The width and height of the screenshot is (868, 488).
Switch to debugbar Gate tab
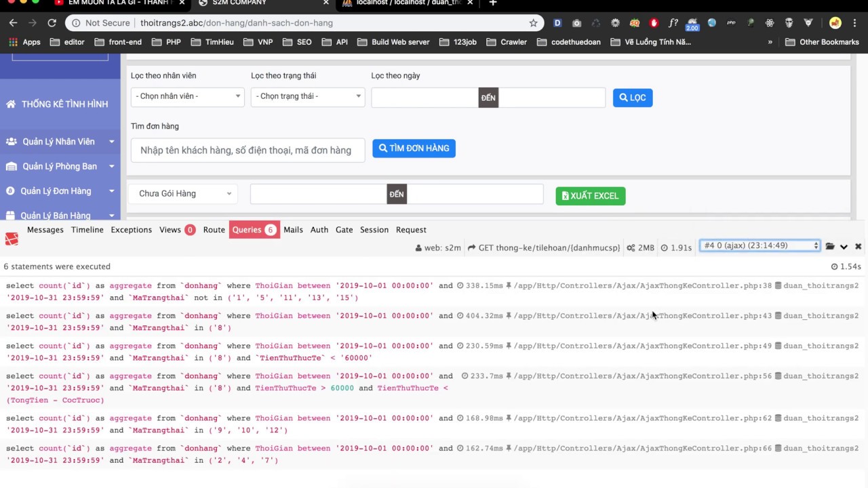click(x=344, y=230)
